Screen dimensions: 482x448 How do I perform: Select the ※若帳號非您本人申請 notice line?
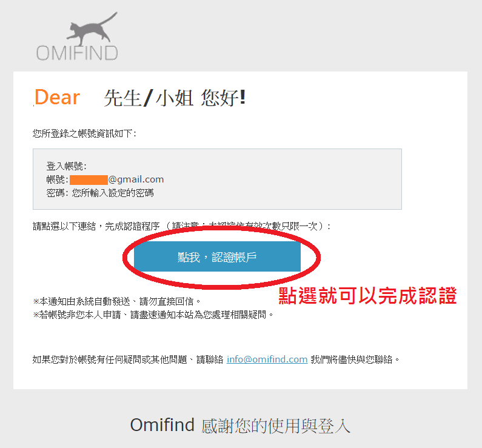pyautogui.click(x=153, y=315)
